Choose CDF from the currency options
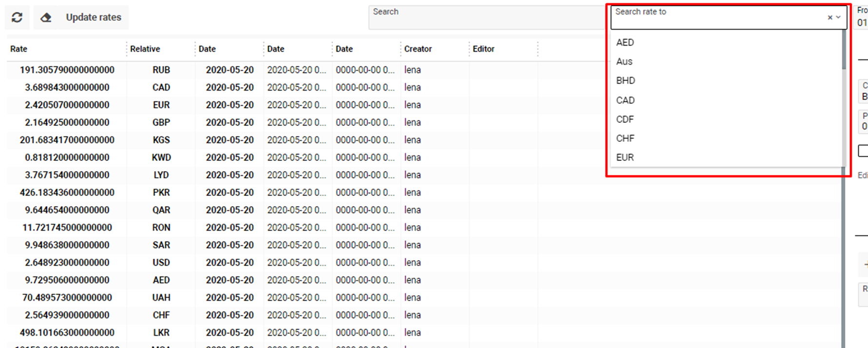The image size is (868, 348). pyautogui.click(x=625, y=119)
